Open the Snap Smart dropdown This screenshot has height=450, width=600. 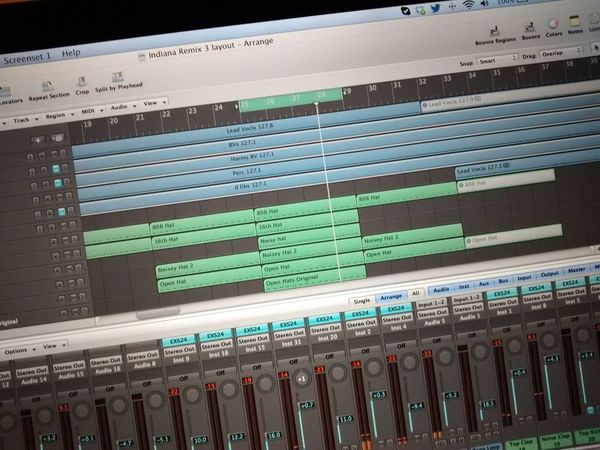click(x=497, y=60)
